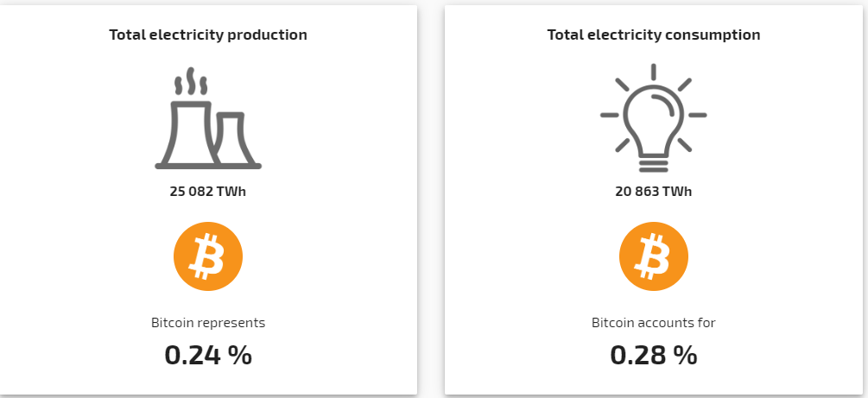Click the left-side ray of the light bulb

[x=611, y=115]
